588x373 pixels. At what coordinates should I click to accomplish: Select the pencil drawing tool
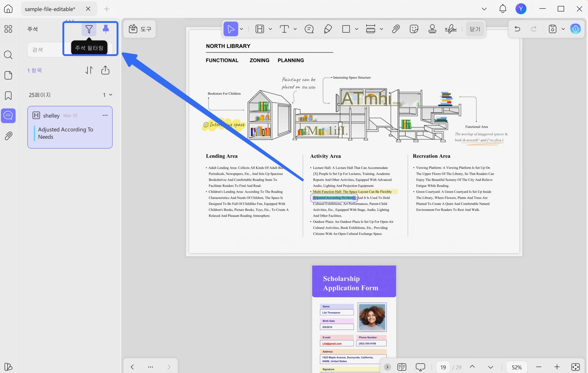[328, 29]
